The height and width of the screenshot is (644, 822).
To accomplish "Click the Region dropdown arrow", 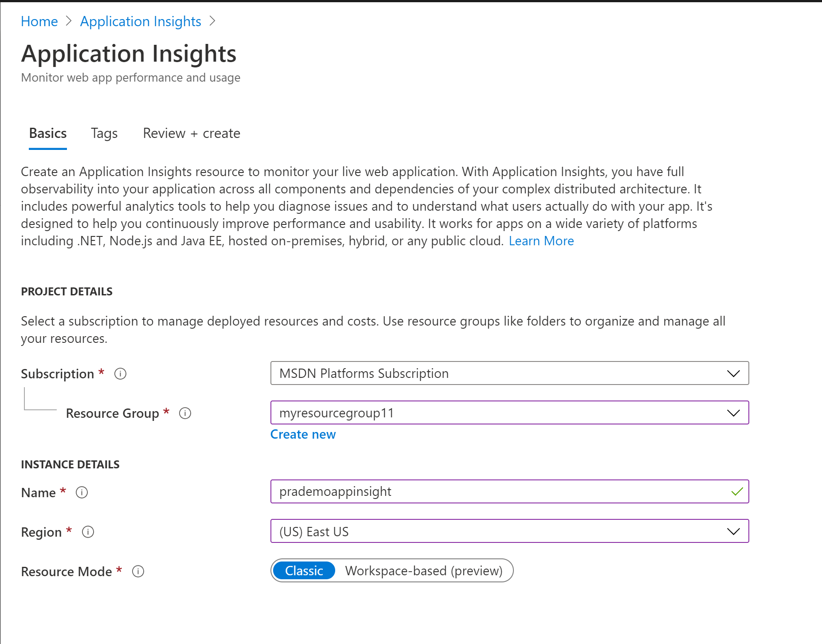I will (733, 531).
